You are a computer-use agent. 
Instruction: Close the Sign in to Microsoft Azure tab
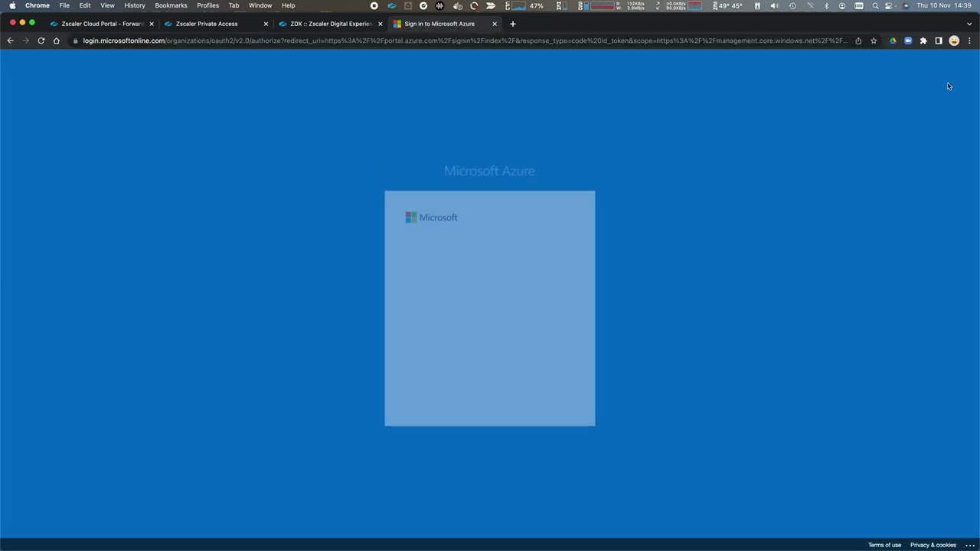[x=495, y=24]
